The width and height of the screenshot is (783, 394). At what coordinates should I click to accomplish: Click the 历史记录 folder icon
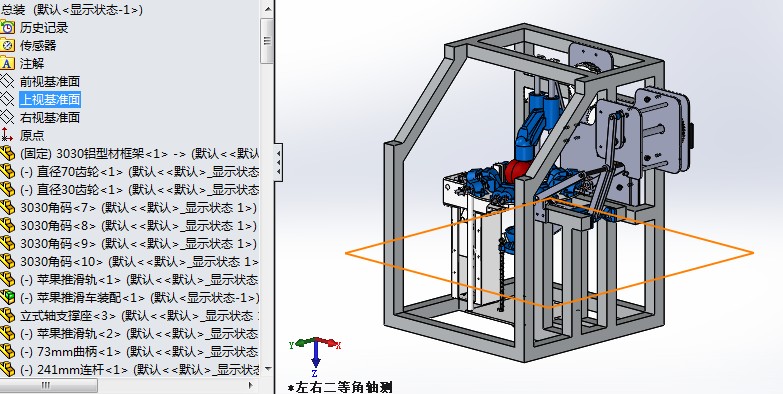[7, 27]
